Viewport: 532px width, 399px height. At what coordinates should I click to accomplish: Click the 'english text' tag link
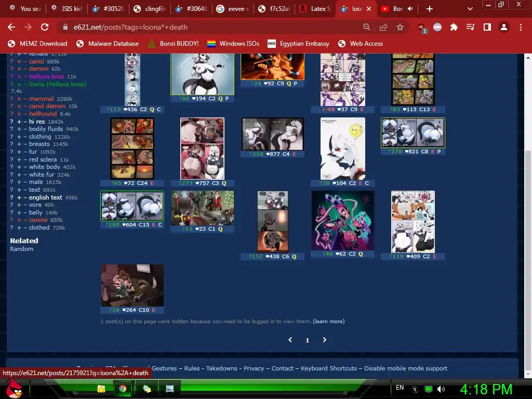pyautogui.click(x=46, y=197)
